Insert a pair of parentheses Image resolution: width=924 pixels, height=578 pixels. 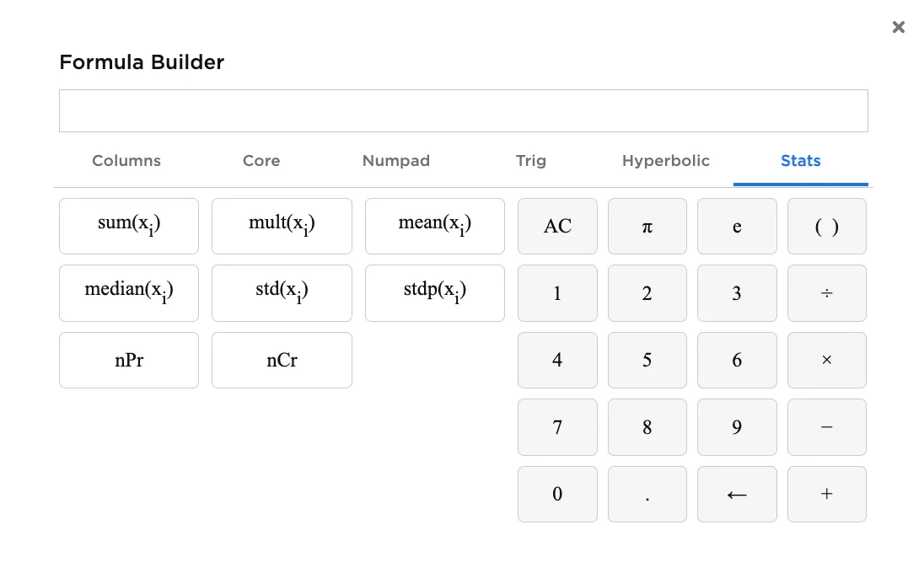pos(826,226)
